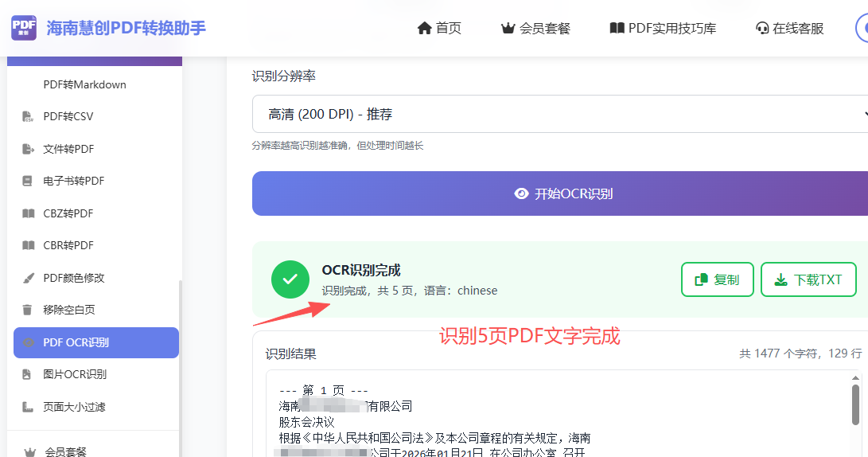Open 在线客服 in the header
The width and height of the screenshot is (868, 457).
(x=790, y=28)
